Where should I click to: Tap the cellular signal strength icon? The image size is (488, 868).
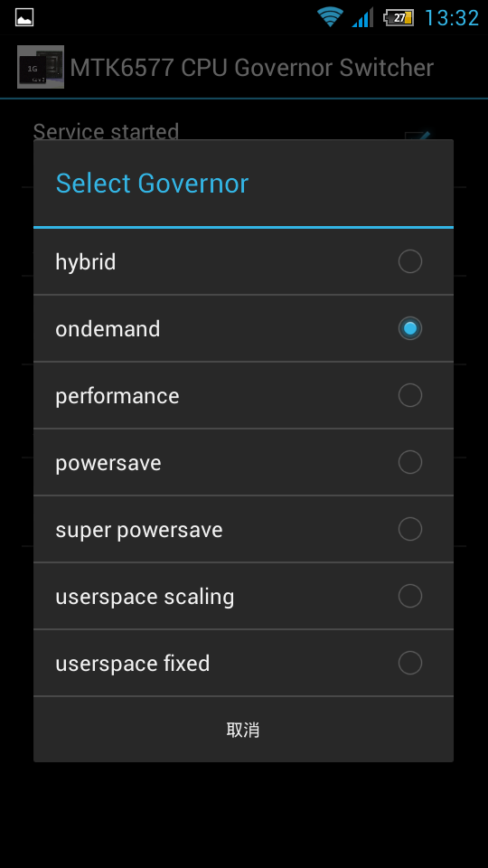tap(362, 17)
